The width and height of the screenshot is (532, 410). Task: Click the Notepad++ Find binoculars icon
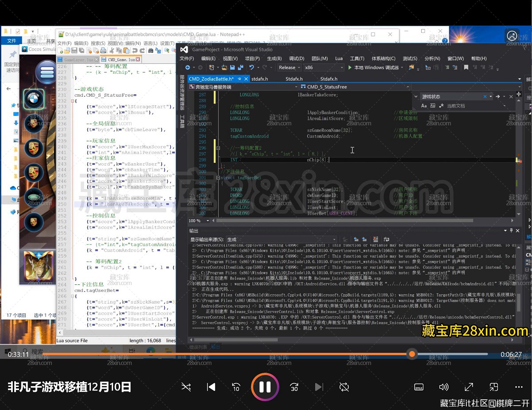[151, 51]
